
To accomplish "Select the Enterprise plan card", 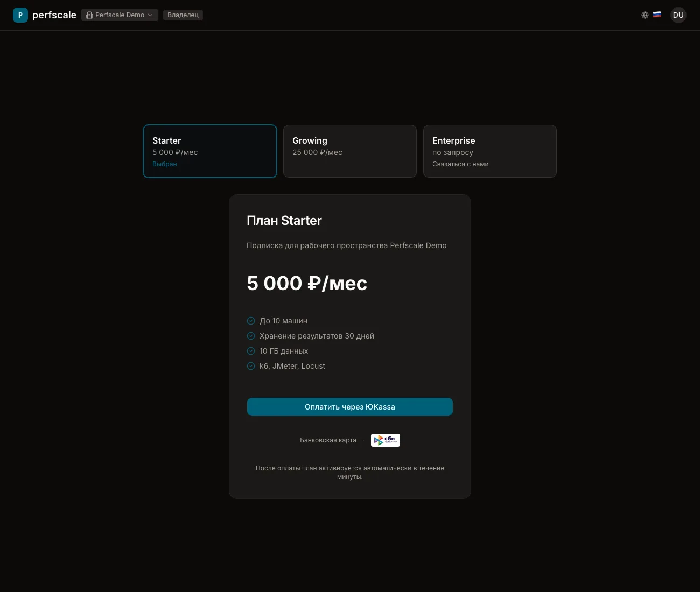I will (490, 151).
